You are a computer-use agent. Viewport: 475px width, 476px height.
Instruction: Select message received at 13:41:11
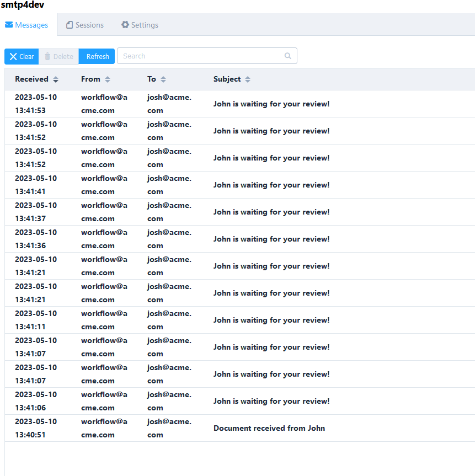click(x=239, y=320)
